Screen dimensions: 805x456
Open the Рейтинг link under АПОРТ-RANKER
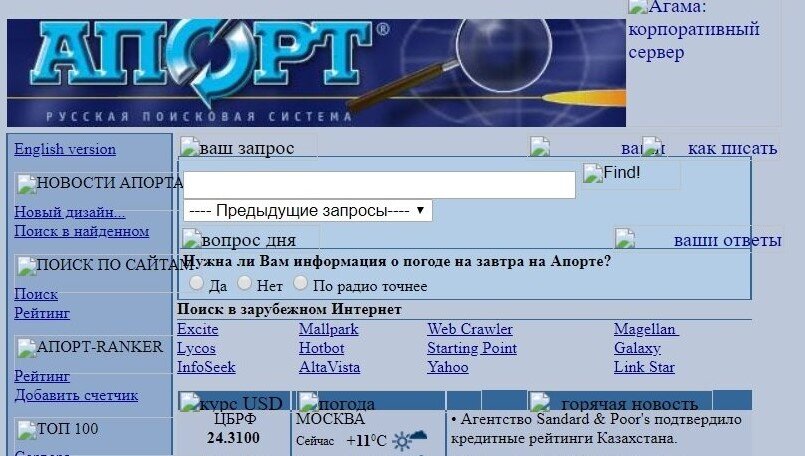pyautogui.click(x=42, y=376)
